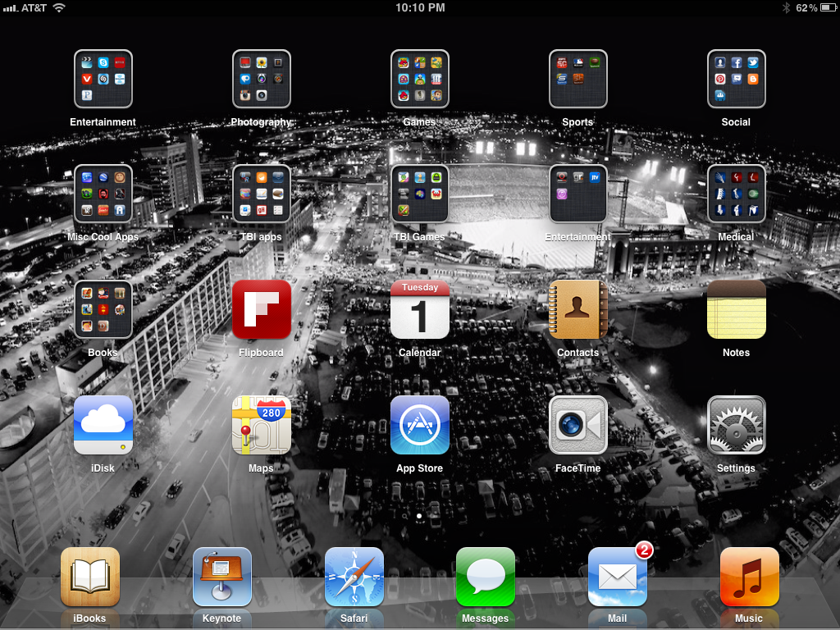840x630 pixels.
Task: Open Mail with 2 unread badge
Action: click(x=617, y=577)
